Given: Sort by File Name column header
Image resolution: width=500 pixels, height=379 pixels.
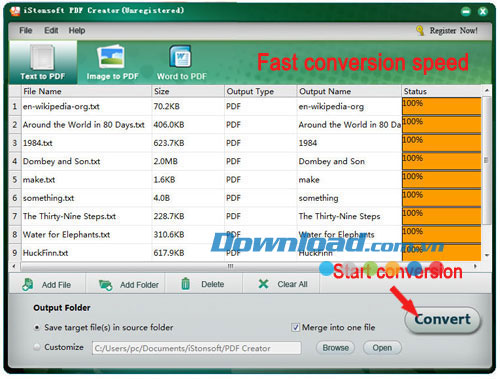Looking at the screenshot, I should 86,91.
